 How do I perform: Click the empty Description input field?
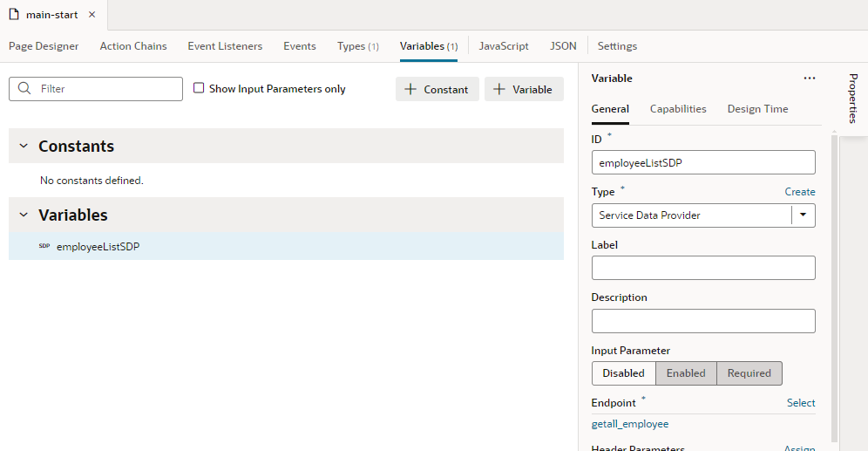(x=703, y=321)
